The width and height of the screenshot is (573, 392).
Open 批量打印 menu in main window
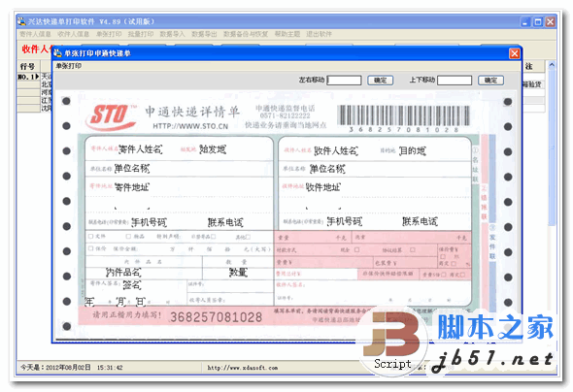[x=141, y=34]
